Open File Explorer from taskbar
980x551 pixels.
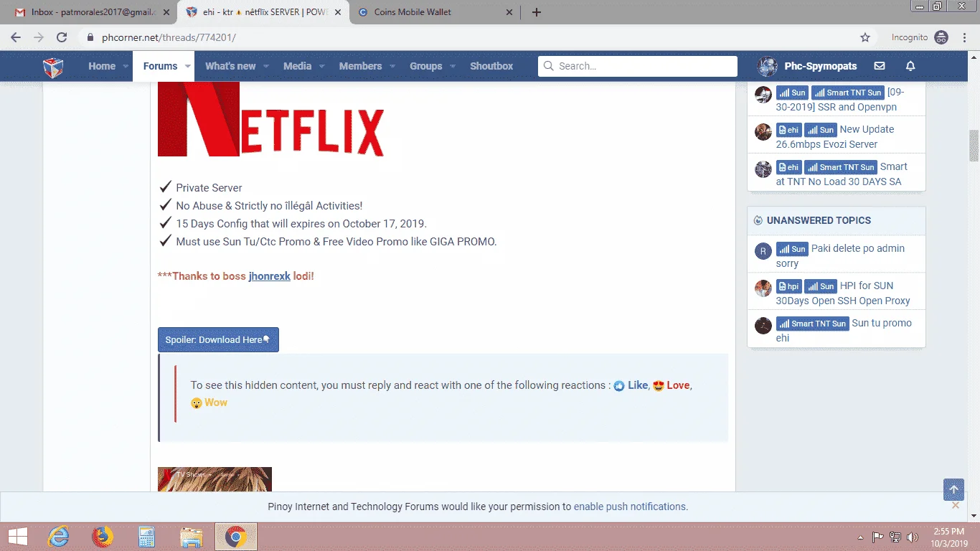click(191, 537)
